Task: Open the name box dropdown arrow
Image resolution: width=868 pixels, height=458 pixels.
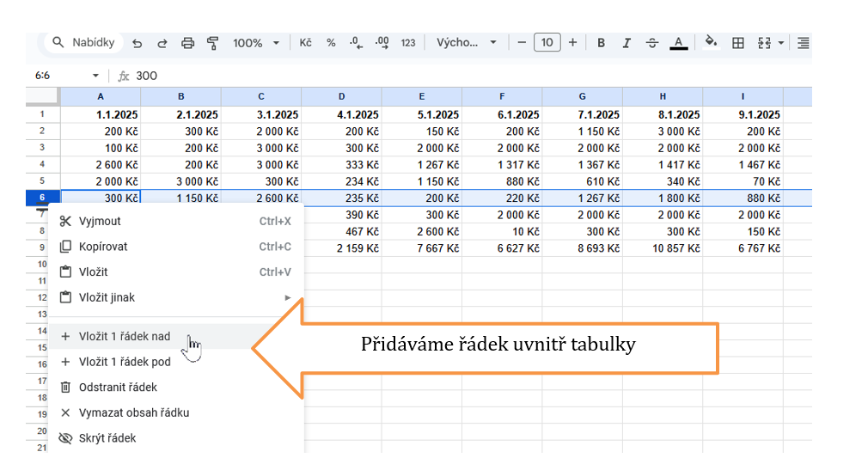Action: (x=95, y=76)
